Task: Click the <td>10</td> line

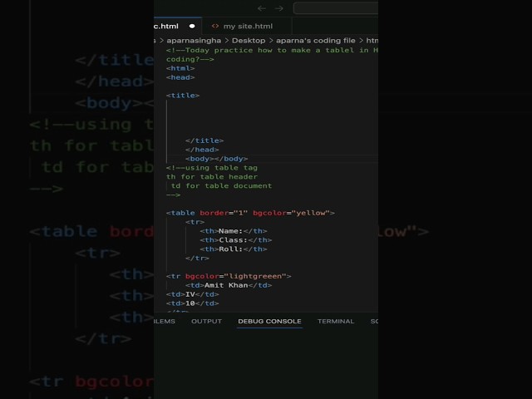Action: [192, 303]
